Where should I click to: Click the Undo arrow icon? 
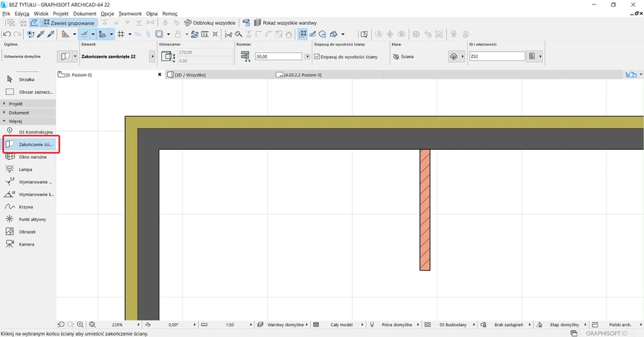tap(7, 34)
